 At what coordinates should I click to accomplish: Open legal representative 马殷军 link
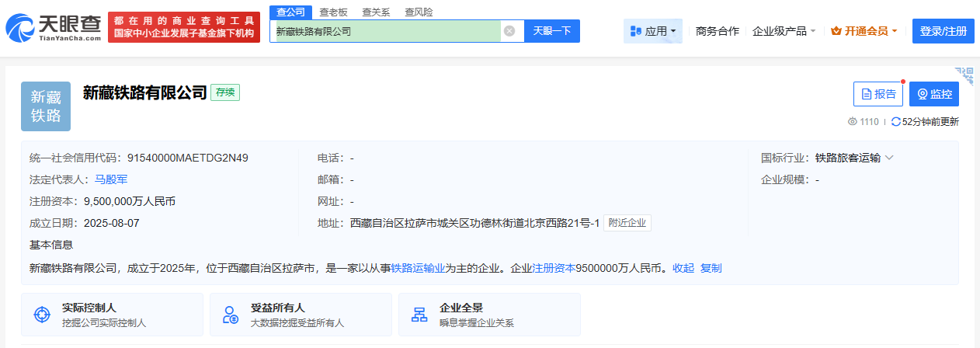(111, 179)
